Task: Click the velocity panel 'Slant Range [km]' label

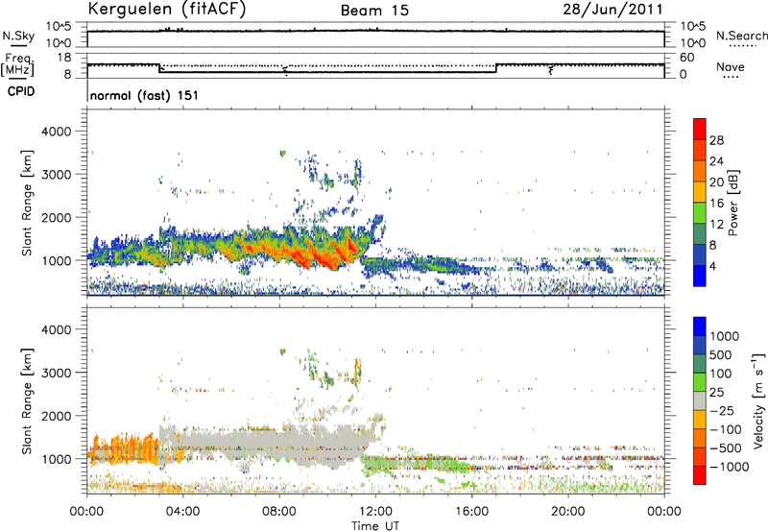Action: coord(27,400)
